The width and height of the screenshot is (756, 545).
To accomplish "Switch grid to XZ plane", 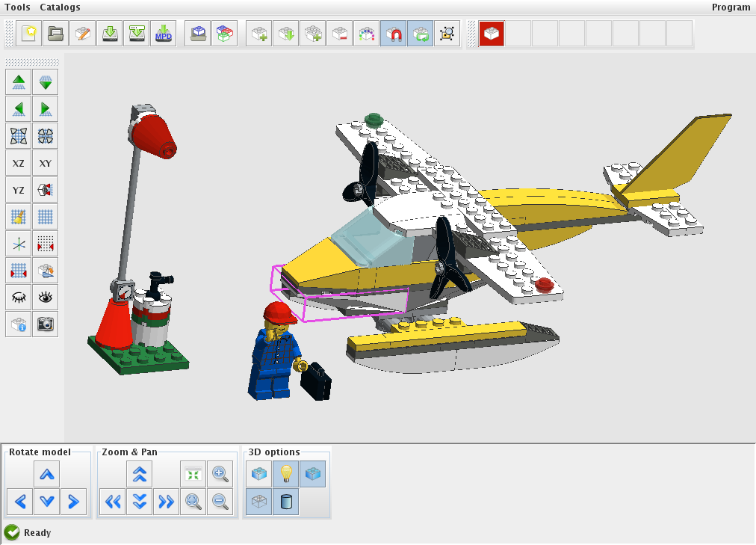I will (19, 163).
